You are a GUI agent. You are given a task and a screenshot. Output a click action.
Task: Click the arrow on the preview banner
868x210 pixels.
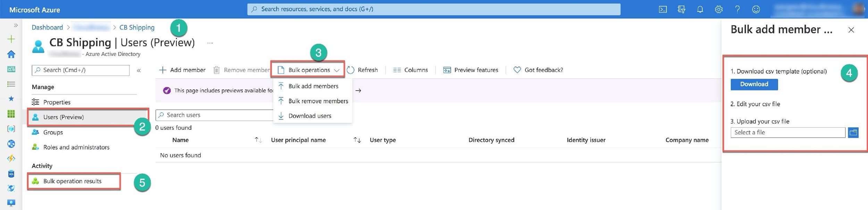point(358,91)
